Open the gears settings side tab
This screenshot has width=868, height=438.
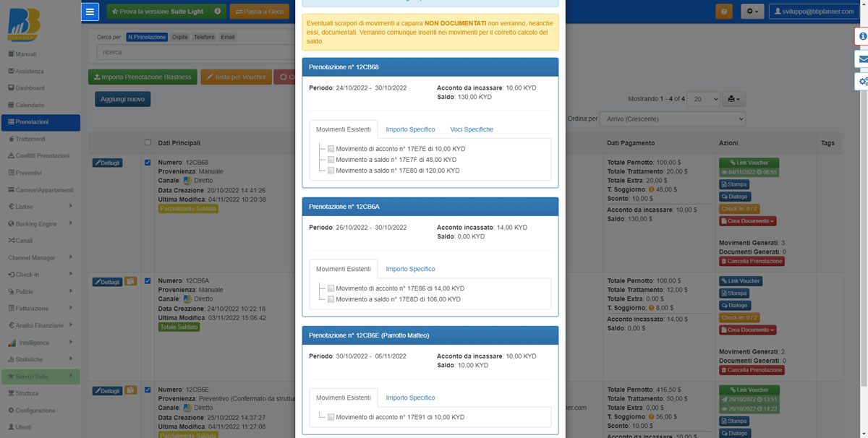point(861,82)
